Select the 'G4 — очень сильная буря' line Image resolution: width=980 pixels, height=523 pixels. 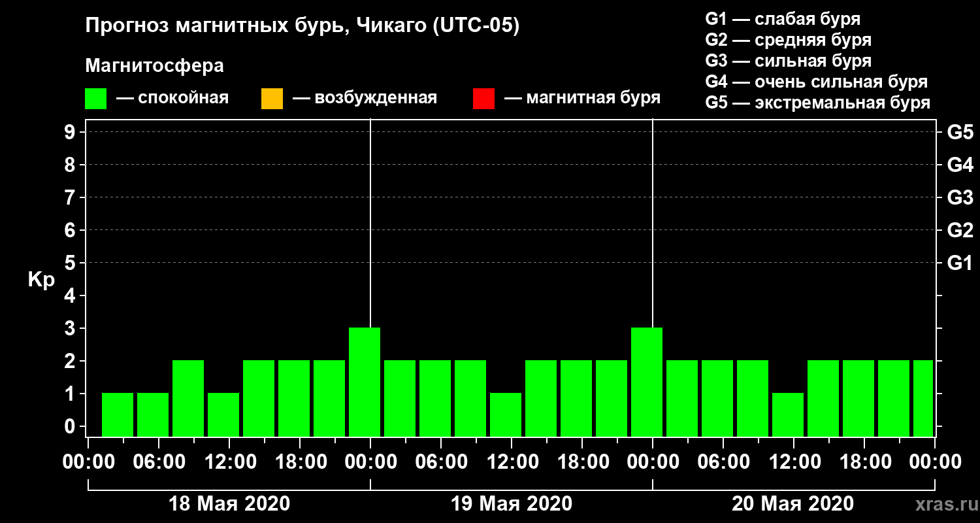pyautogui.click(x=817, y=82)
